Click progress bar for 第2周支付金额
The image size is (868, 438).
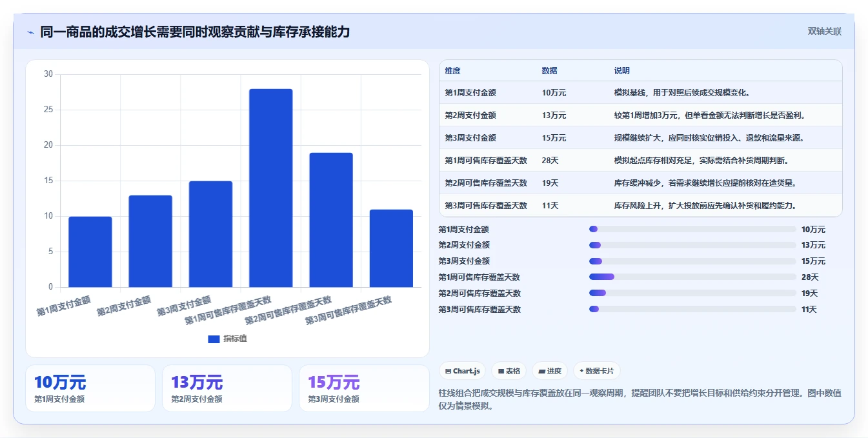click(x=692, y=245)
